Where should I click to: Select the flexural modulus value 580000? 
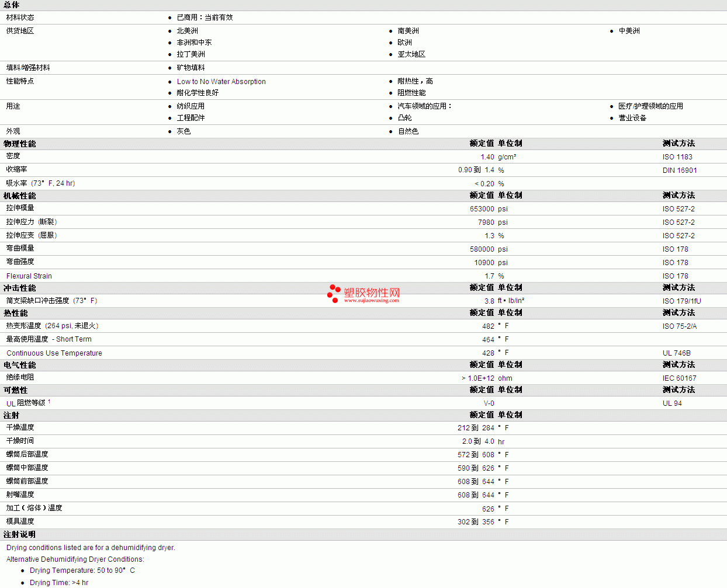482,249
